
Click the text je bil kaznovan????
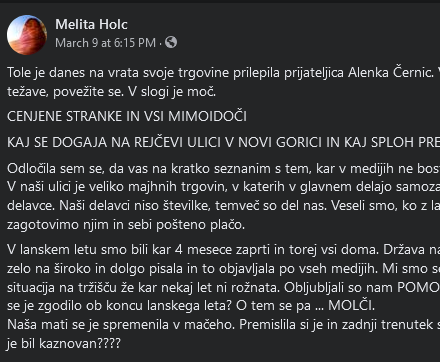tap(64, 343)
